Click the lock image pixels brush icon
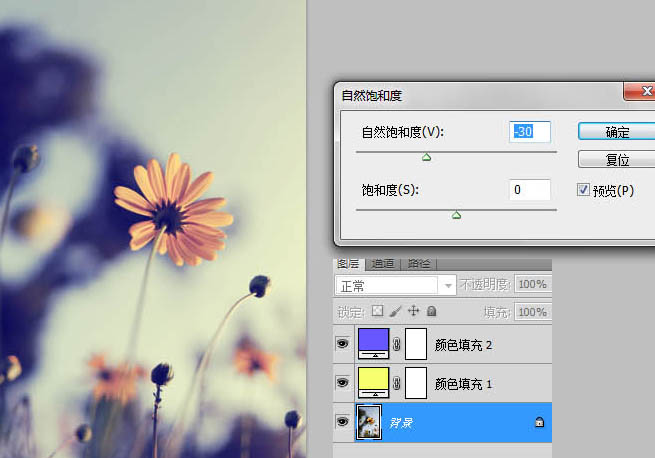This screenshot has height=458, width=655. click(395, 312)
